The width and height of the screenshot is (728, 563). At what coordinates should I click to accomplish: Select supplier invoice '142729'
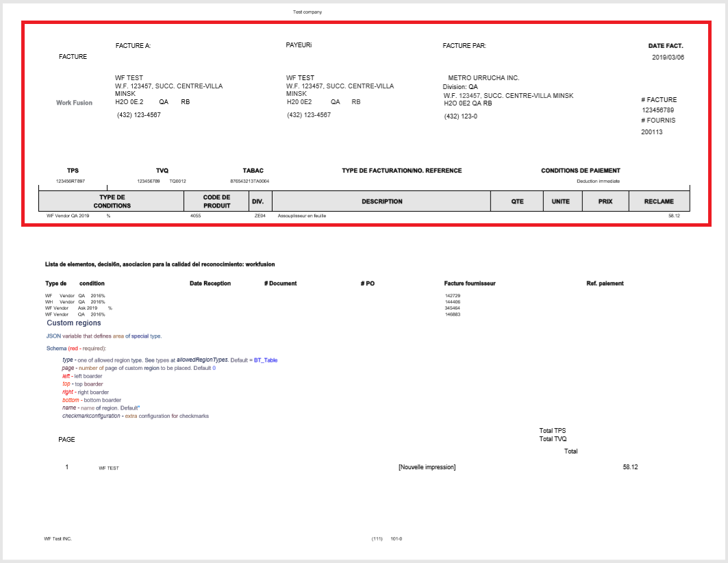[x=453, y=296]
